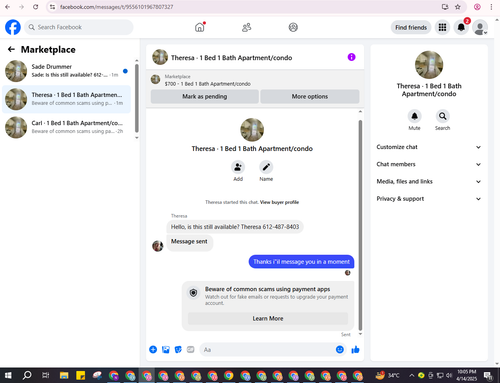This screenshot has height=383, width=500.
Task: Click the listing thumbnail in Marketplace banner
Action: click(155, 79)
